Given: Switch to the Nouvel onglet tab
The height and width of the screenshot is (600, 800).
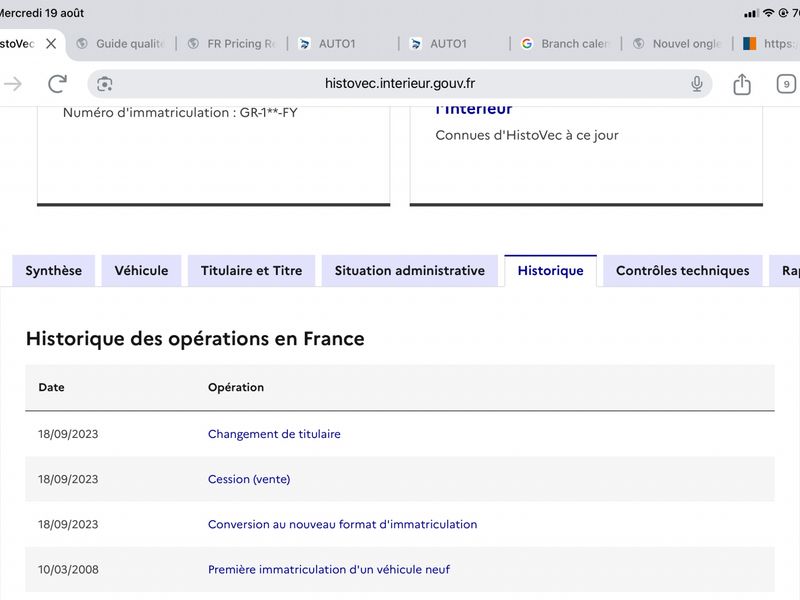Looking at the screenshot, I should pyautogui.click(x=679, y=44).
